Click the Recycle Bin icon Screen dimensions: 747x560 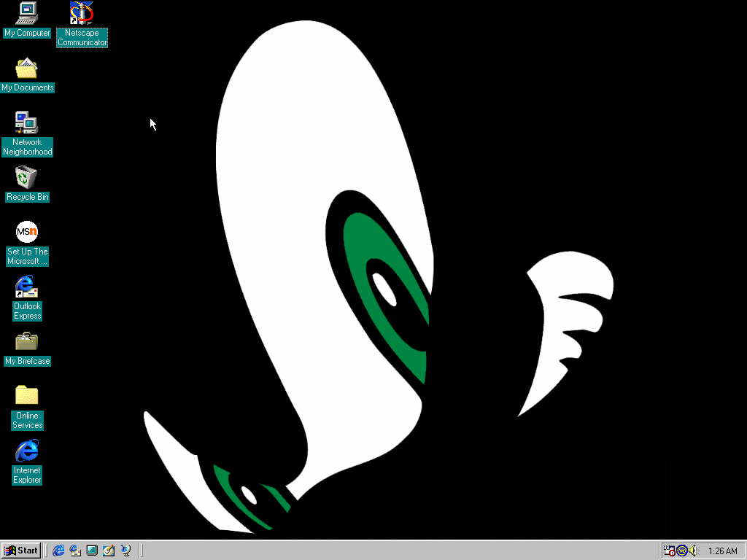coord(27,178)
